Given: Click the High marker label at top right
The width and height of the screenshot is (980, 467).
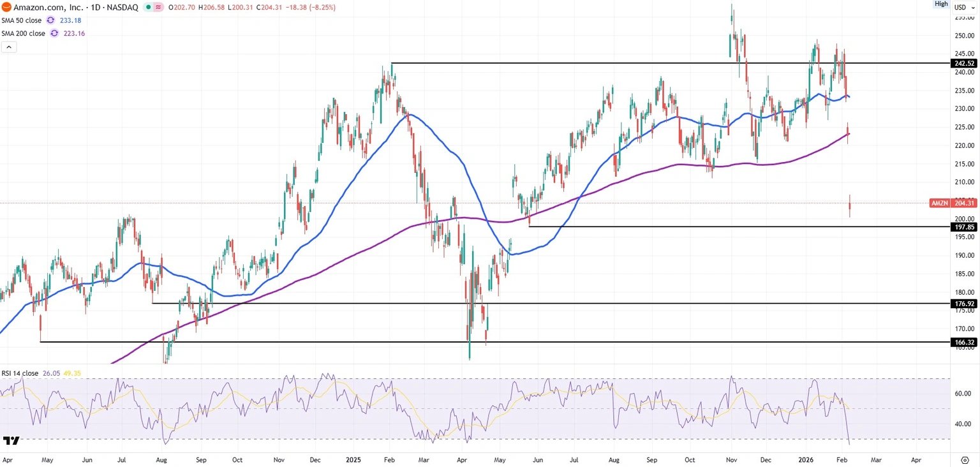Looking at the screenshot, I should [941, 4].
